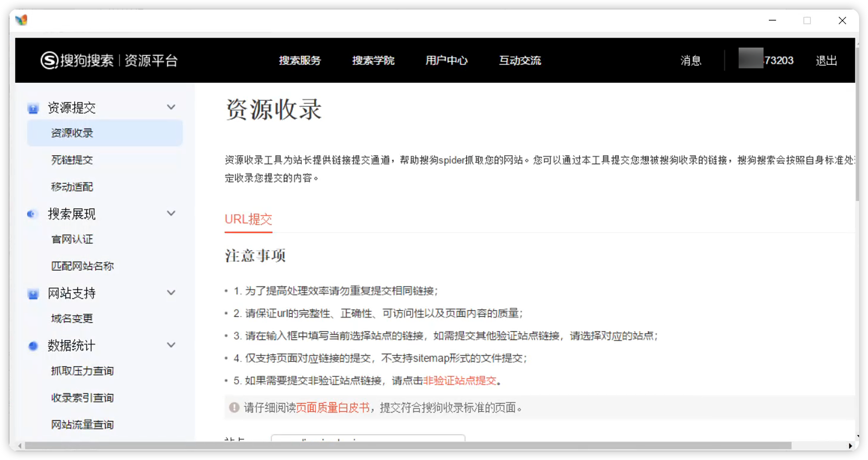Open the 用户中心 menu
Image resolution: width=868 pixels, height=460 pixels.
pyautogui.click(x=446, y=60)
